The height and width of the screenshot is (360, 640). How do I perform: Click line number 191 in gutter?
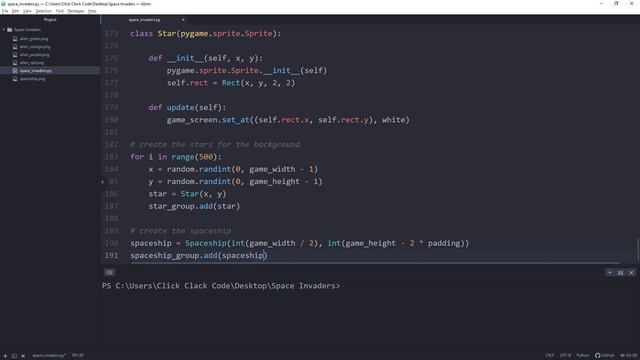tap(111, 256)
